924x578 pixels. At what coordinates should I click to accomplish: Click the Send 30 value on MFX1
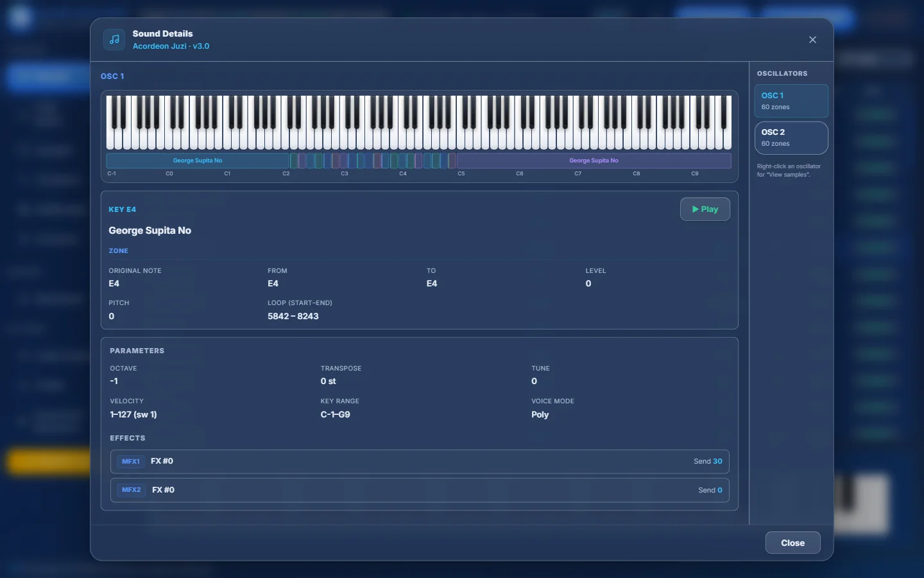point(708,461)
